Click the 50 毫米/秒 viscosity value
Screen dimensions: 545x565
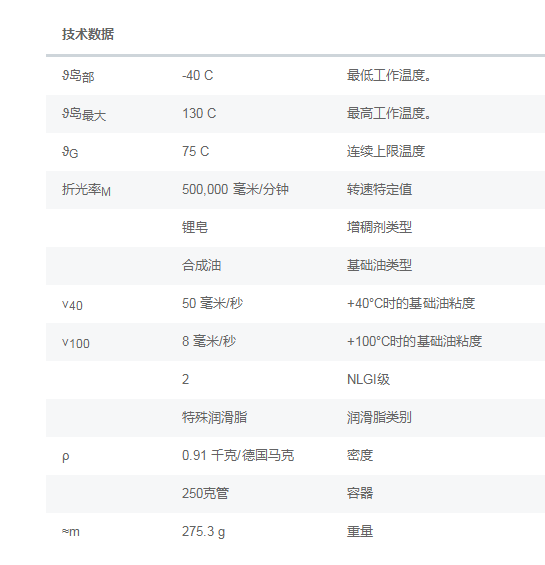click(x=212, y=303)
